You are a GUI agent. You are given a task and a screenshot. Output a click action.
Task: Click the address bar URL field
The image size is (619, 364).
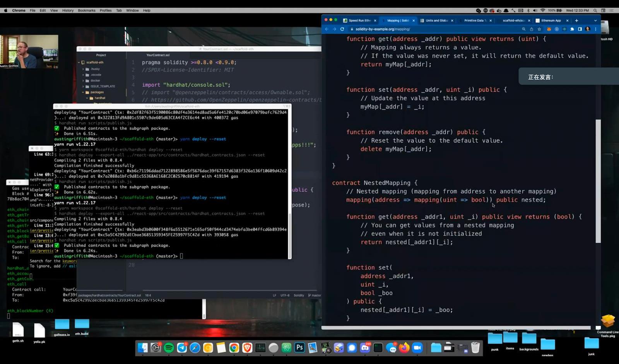[x=426, y=29]
